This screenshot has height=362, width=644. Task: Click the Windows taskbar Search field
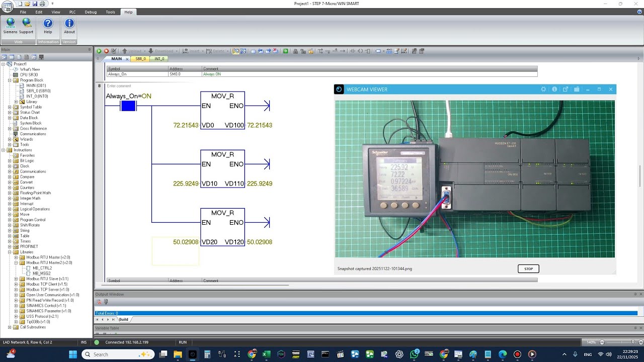coord(119,354)
